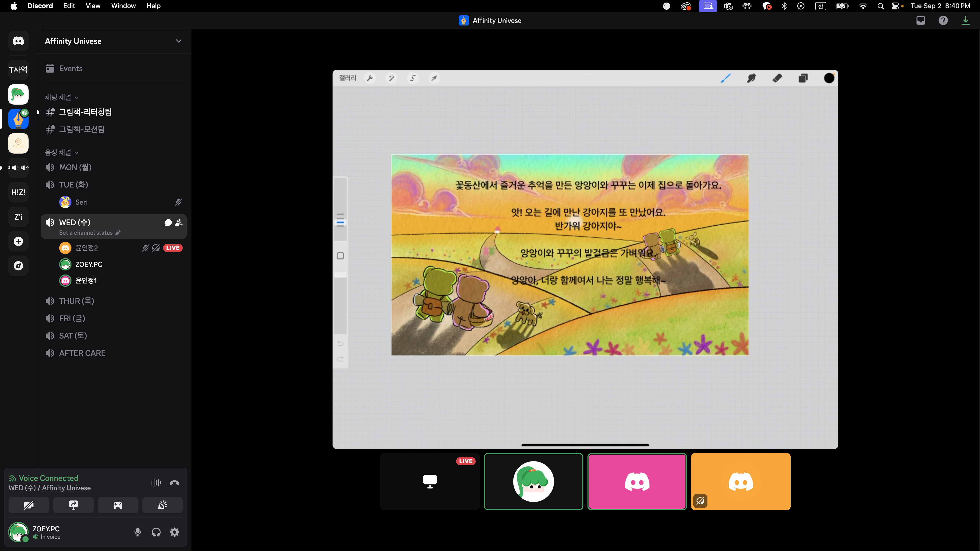Toggle microphone mute for ZOEY.PC
Viewport: 980px width, 551px height.
point(138,532)
